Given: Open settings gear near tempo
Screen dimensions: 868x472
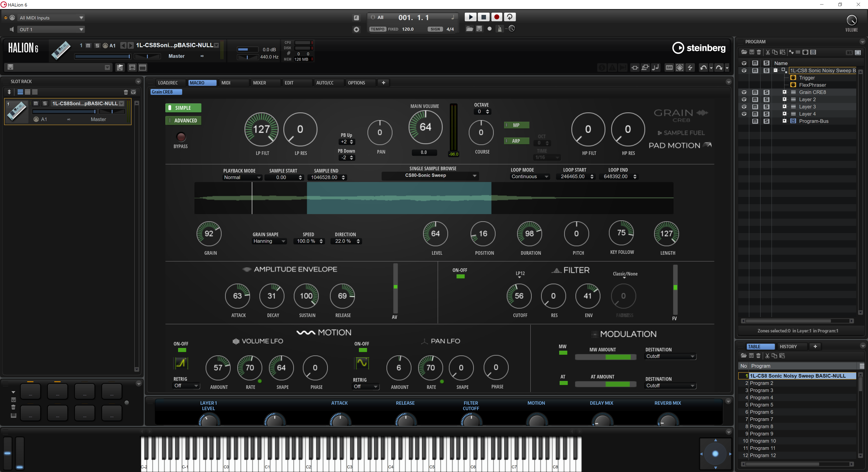Looking at the screenshot, I should coord(356,30).
